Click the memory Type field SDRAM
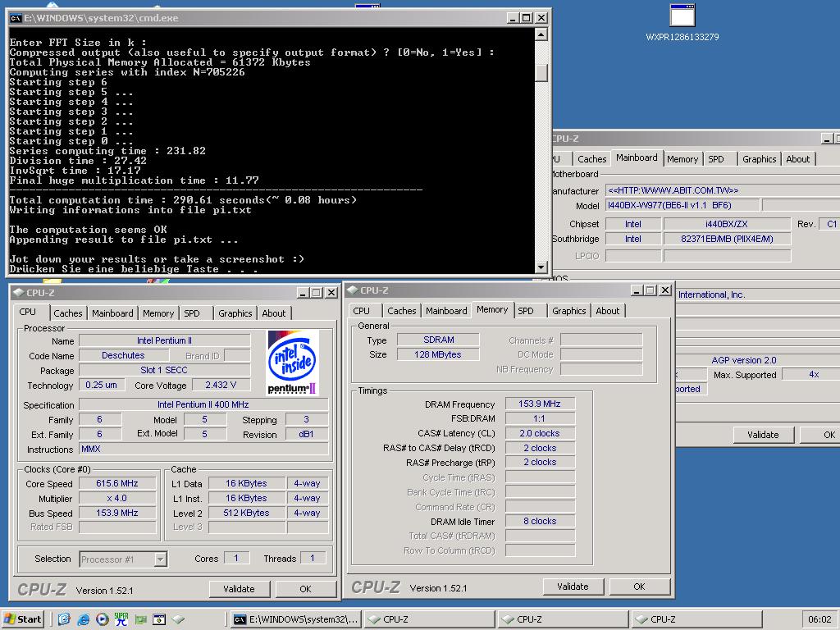The width and height of the screenshot is (840, 630). [438, 340]
